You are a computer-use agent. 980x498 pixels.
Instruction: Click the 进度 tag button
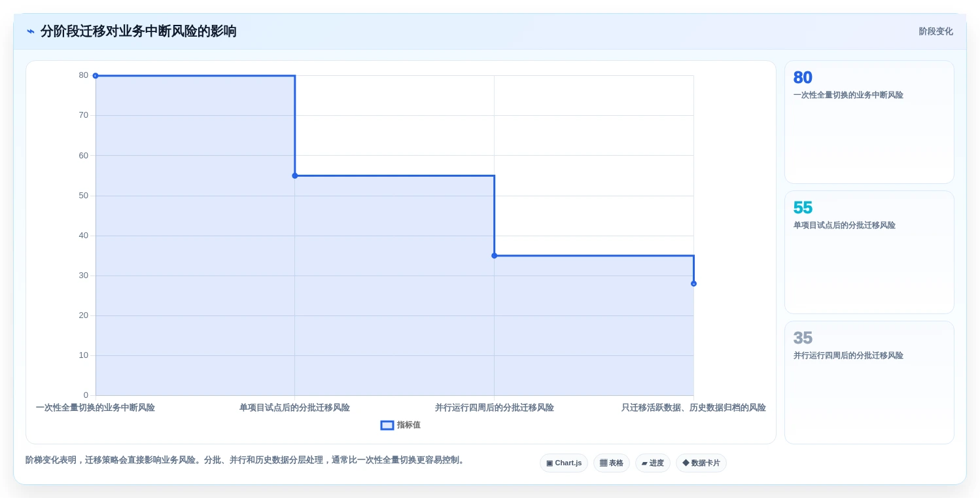point(653,463)
